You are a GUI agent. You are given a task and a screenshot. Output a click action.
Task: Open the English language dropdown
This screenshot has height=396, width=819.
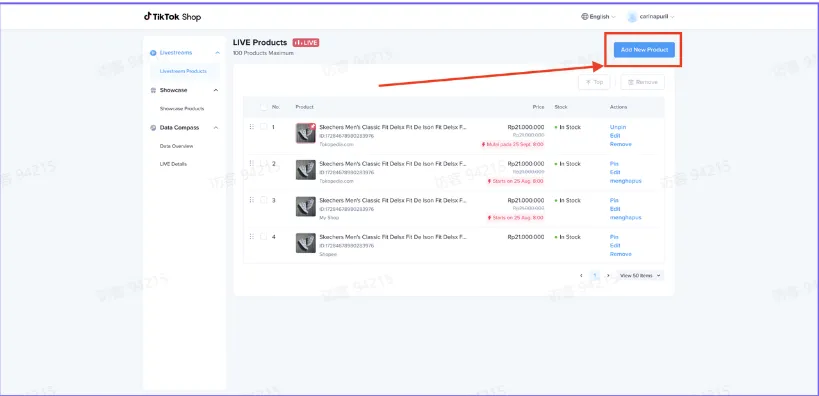pyautogui.click(x=599, y=17)
